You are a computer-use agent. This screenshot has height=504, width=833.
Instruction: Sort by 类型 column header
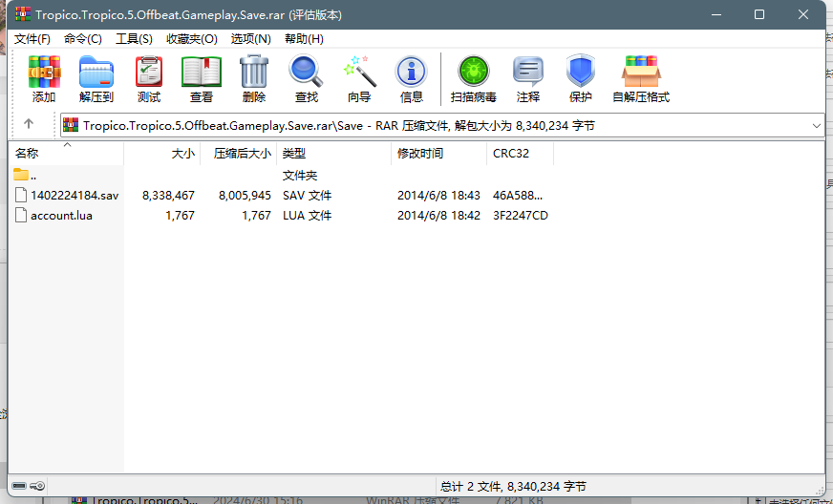[x=334, y=154]
